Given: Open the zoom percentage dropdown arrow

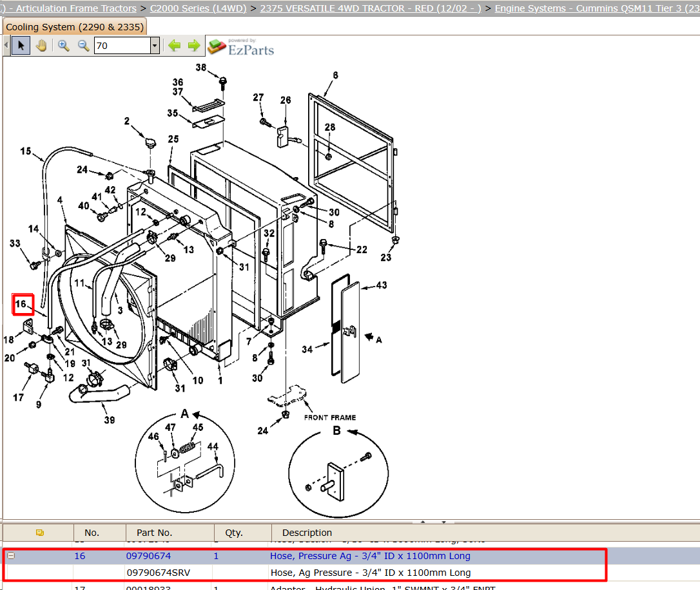Looking at the screenshot, I should coord(155,46).
